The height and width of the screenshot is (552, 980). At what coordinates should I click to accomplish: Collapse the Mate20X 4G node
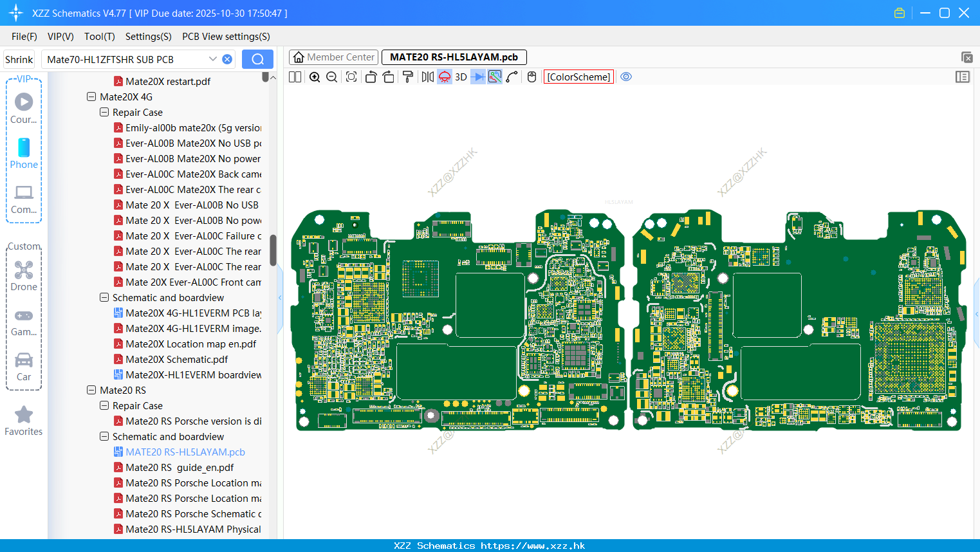pos(91,97)
